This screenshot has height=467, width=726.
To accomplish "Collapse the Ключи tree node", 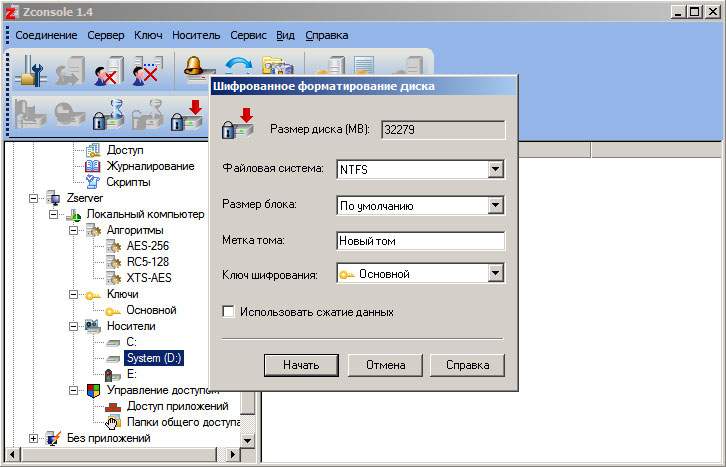I will coord(74,294).
